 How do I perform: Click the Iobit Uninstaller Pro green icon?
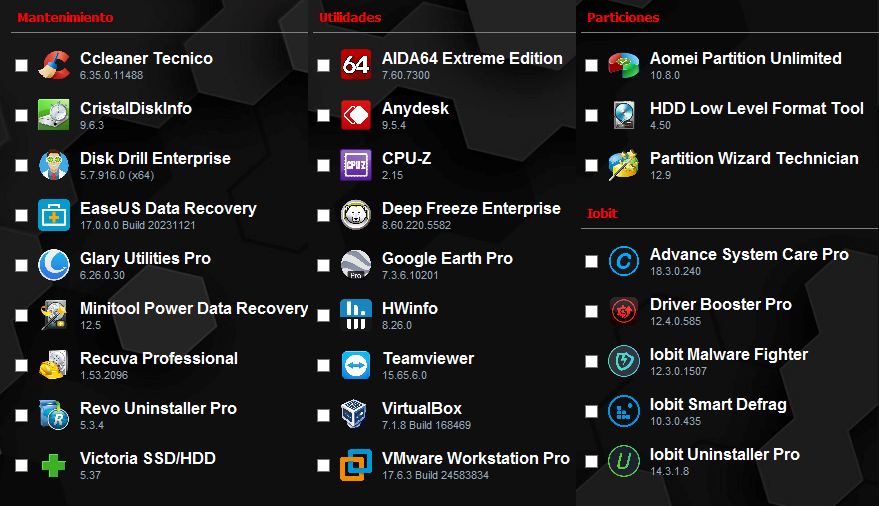pos(624,461)
